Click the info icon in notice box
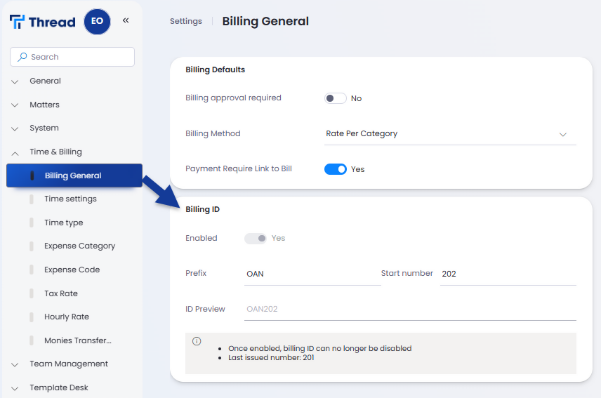This screenshot has width=601, height=398. coord(197,341)
